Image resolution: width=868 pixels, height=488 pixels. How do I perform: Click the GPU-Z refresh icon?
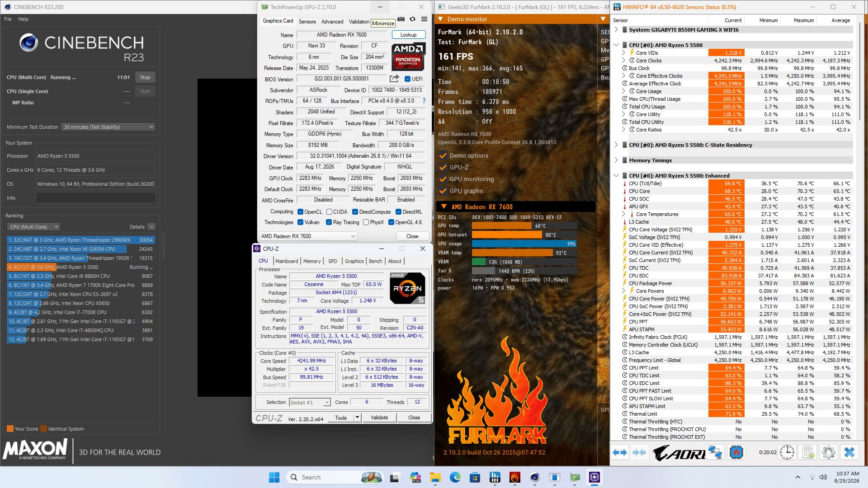[x=412, y=19]
